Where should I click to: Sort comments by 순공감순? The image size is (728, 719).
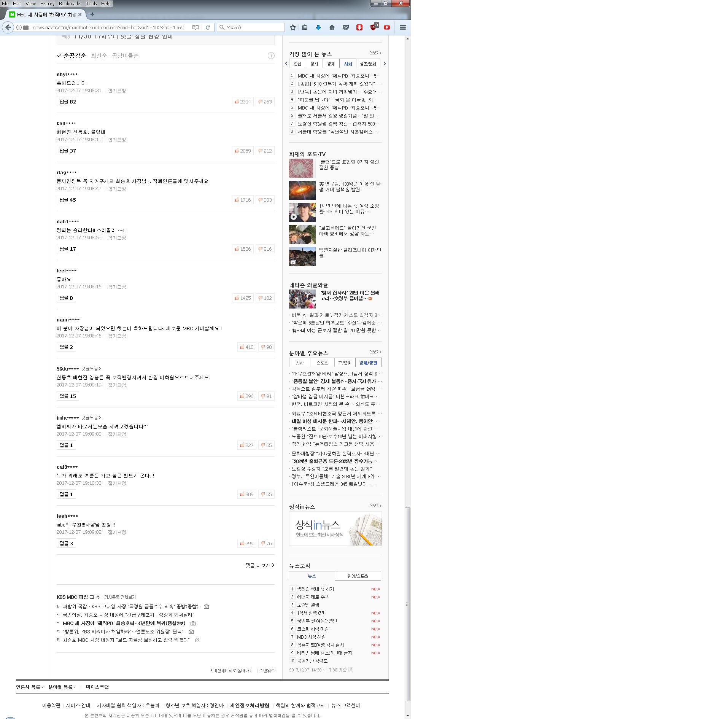(74, 56)
